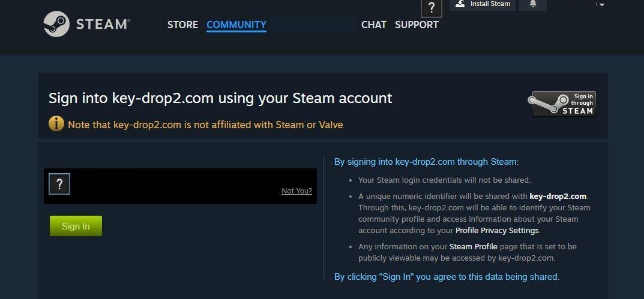The width and height of the screenshot is (644, 299).
Task: Click the Install Steam download icon
Action: [x=460, y=4]
